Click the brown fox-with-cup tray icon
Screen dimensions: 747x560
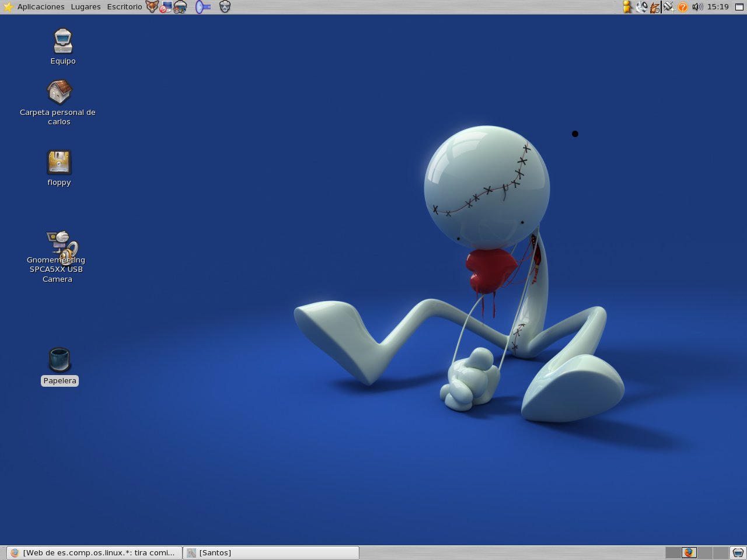(x=655, y=7)
